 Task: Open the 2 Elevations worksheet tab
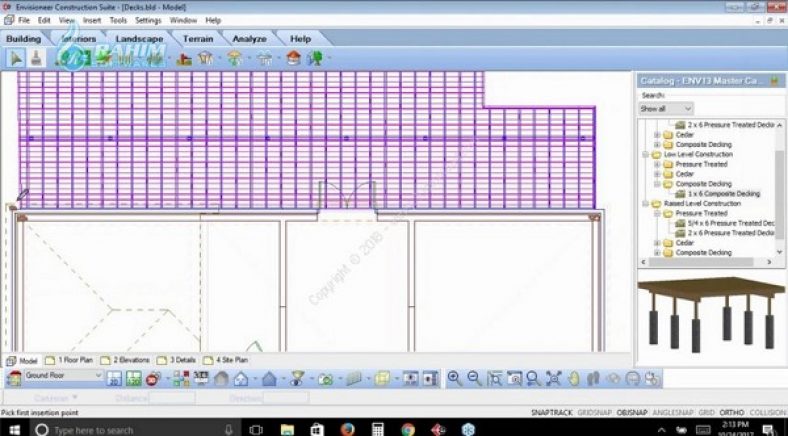[x=126, y=360]
